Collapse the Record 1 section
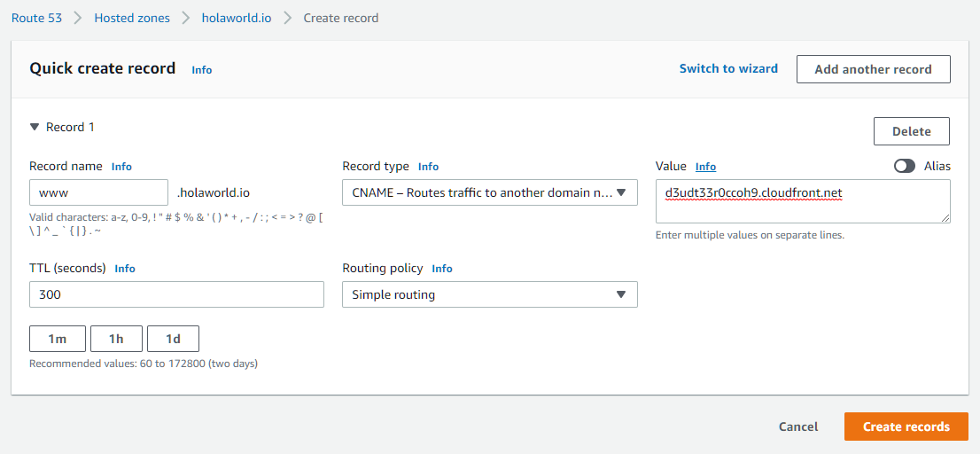980x454 pixels. click(35, 128)
